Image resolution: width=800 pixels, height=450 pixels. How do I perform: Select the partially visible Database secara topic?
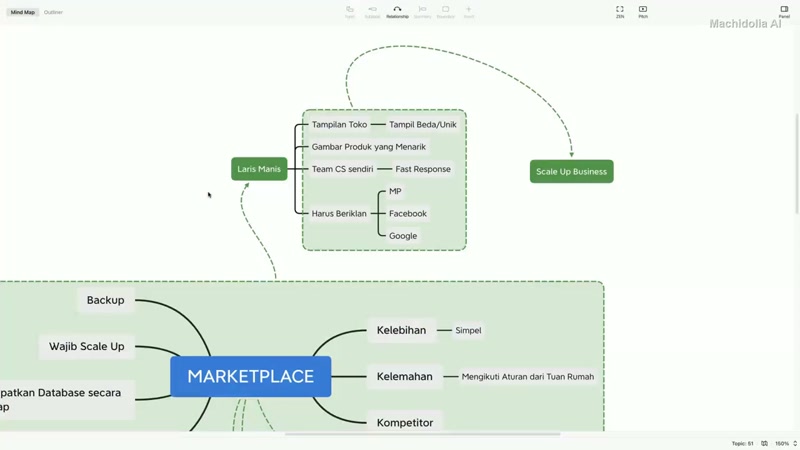[67, 399]
